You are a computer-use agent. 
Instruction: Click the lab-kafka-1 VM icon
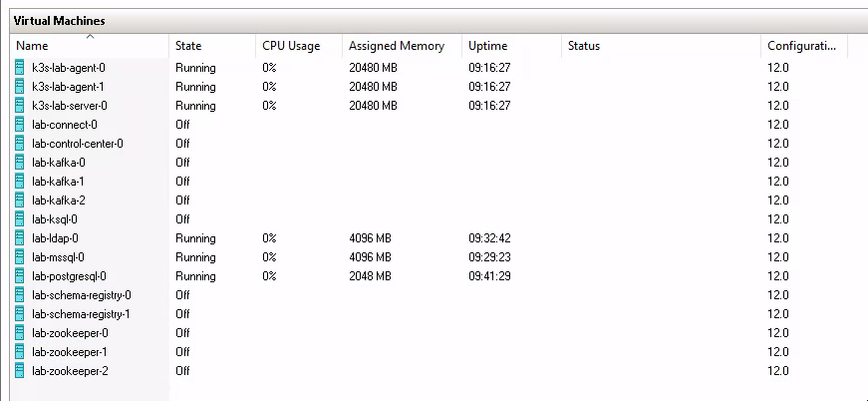pyautogui.click(x=20, y=182)
